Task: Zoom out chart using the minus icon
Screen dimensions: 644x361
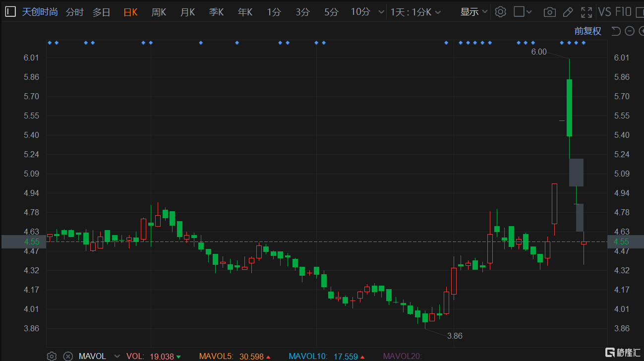Action: (629, 31)
